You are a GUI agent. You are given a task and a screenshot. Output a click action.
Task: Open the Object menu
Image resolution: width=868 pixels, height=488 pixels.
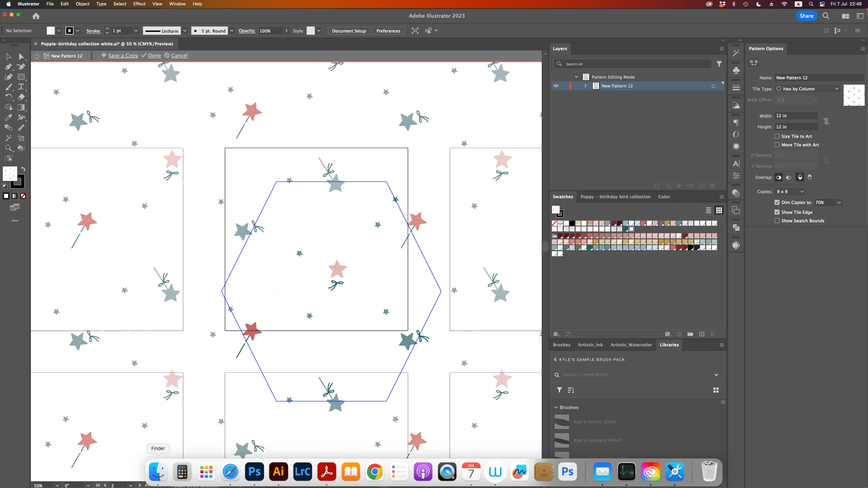click(82, 4)
